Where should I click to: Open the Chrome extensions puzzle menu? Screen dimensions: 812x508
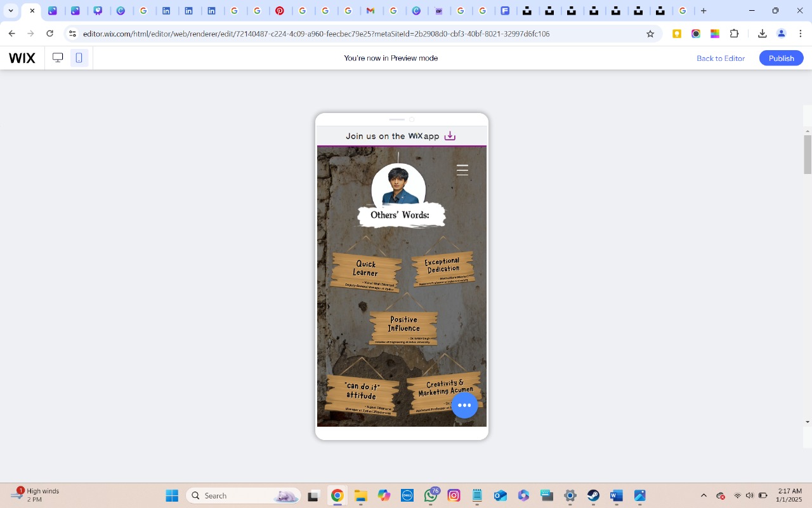click(735, 34)
